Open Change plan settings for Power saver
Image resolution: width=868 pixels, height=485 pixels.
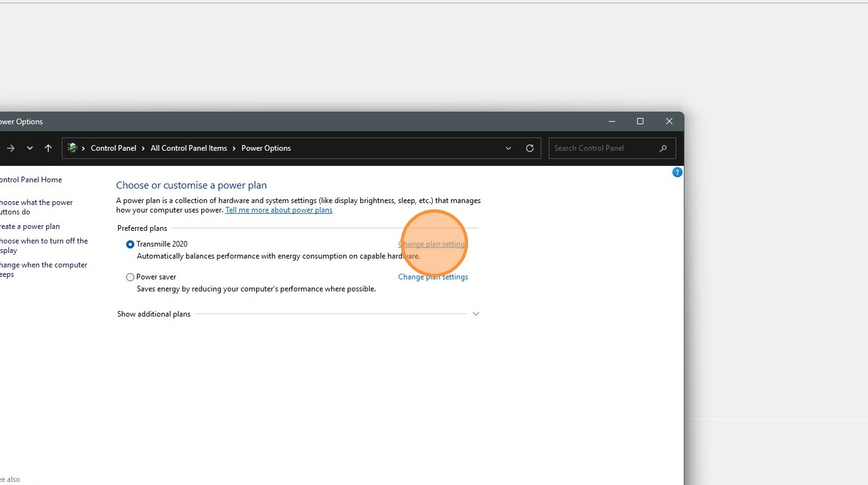pos(433,277)
